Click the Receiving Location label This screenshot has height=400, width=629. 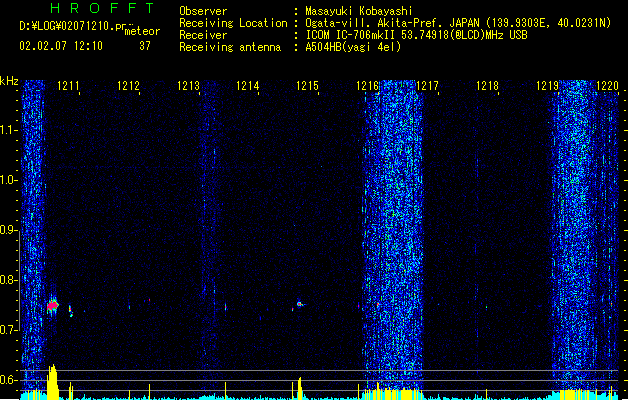[x=233, y=23]
